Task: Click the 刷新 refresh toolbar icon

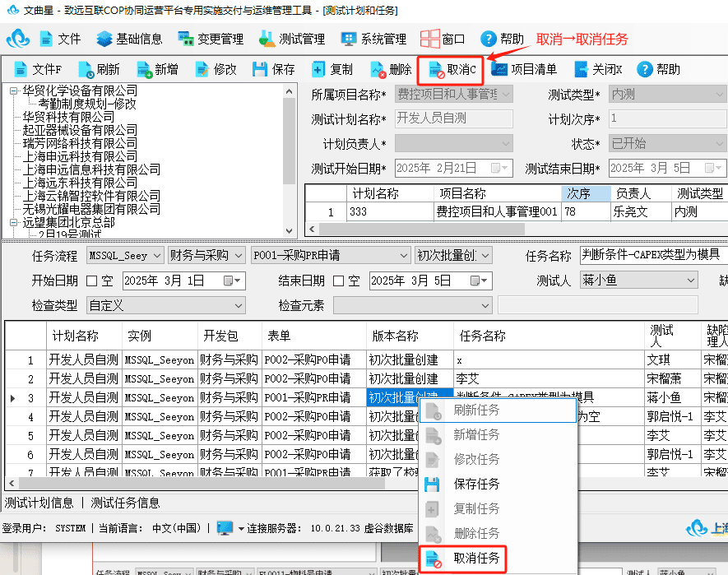Action: [86, 70]
